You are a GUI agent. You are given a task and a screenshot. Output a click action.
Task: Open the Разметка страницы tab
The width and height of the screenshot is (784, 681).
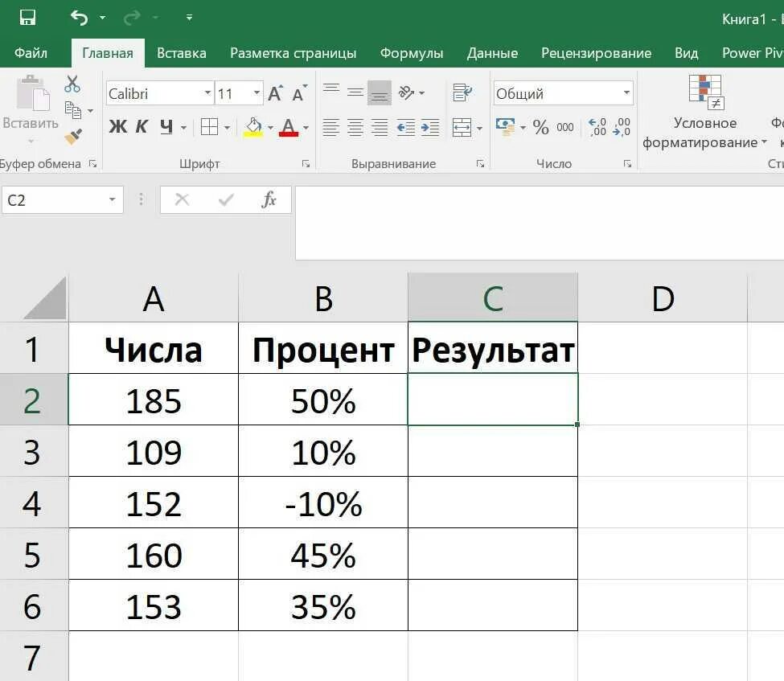click(x=293, y=53)
